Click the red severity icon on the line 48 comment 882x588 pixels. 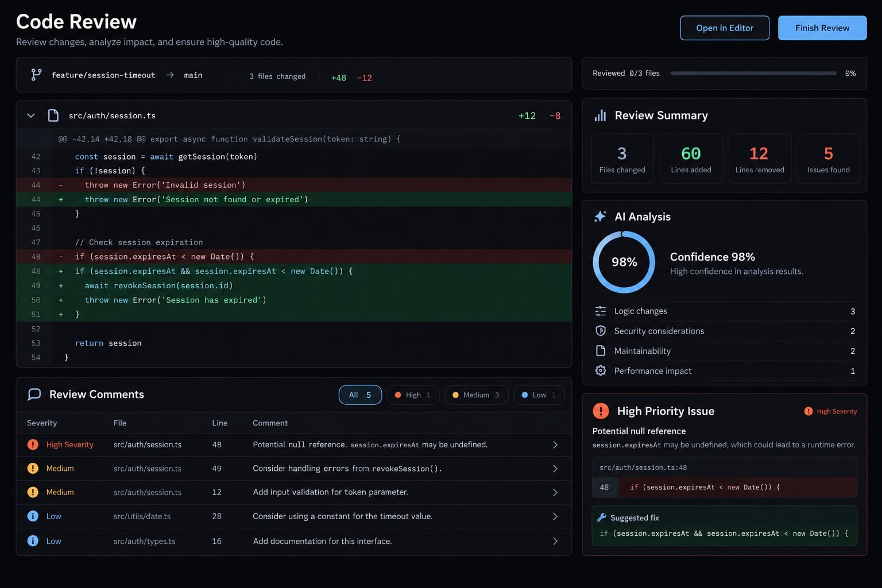(33, 444)
